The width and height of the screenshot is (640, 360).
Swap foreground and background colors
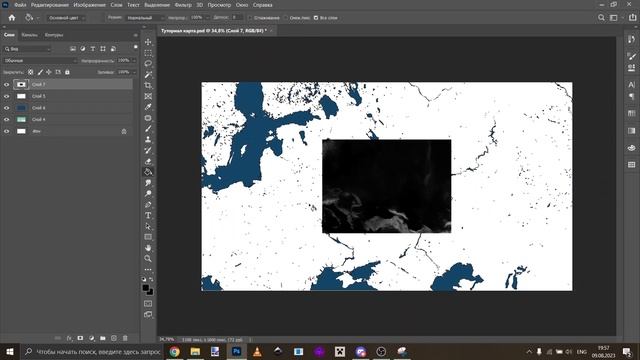point(152,280)
